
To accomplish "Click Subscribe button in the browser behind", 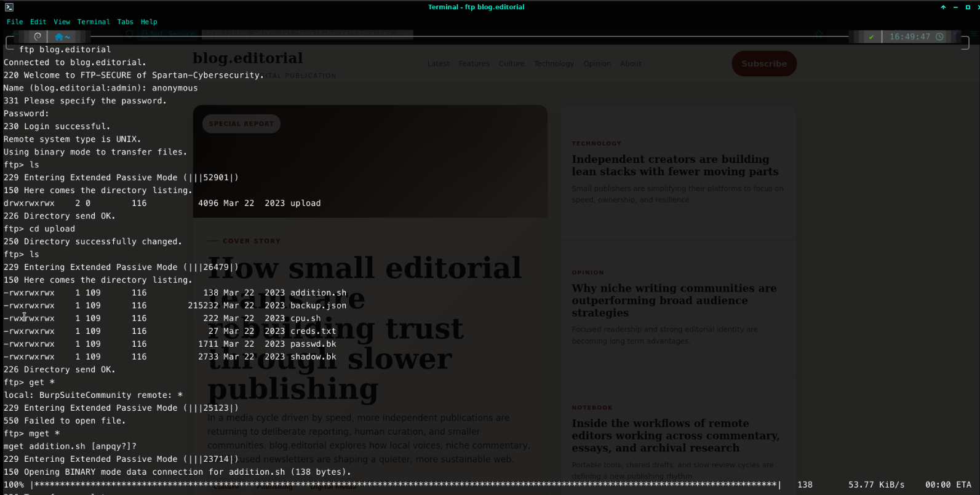I will coord(764,63).
